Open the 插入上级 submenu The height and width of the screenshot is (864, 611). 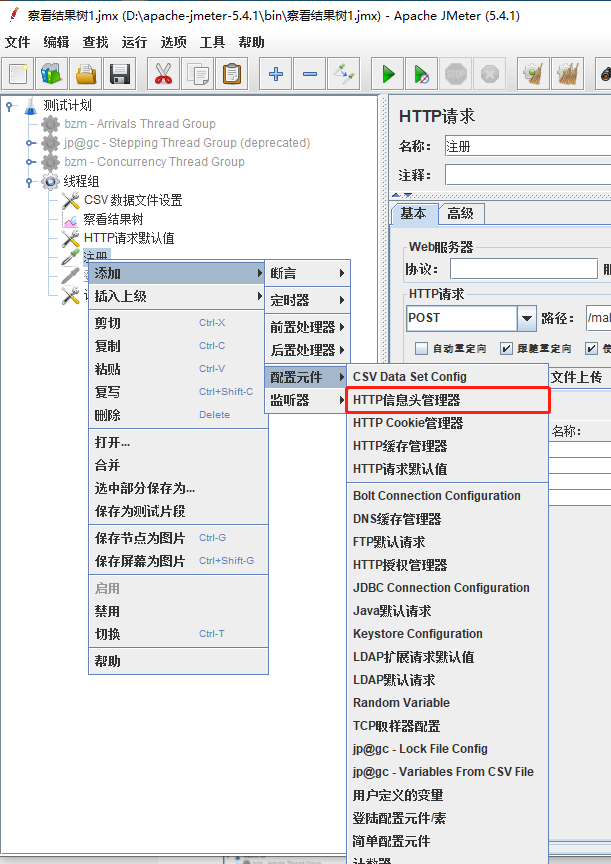pos(178,296)
